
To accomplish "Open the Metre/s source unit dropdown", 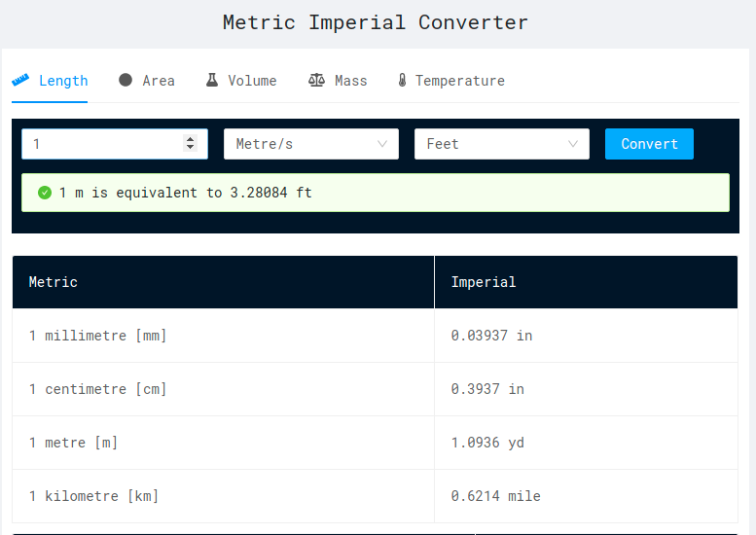I will pos(311,144).
